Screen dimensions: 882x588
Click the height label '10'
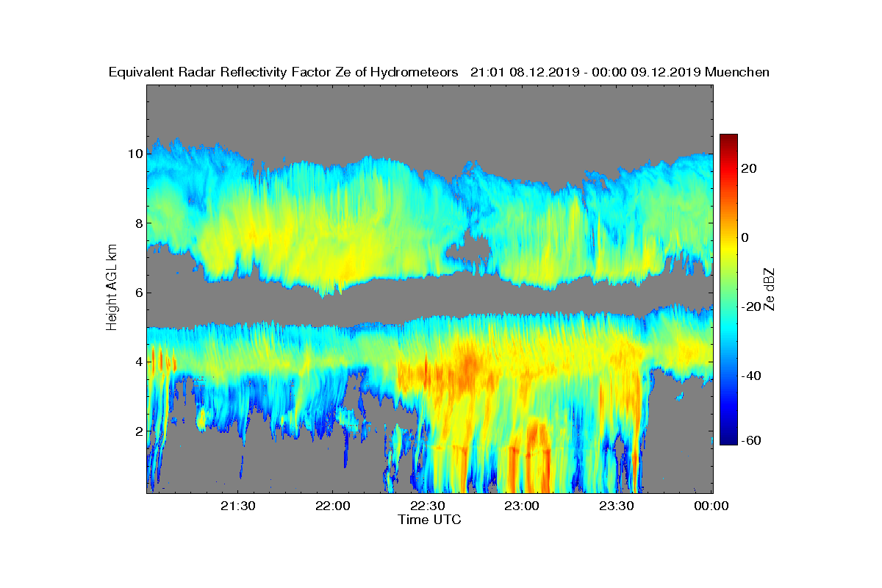point(134,154)
